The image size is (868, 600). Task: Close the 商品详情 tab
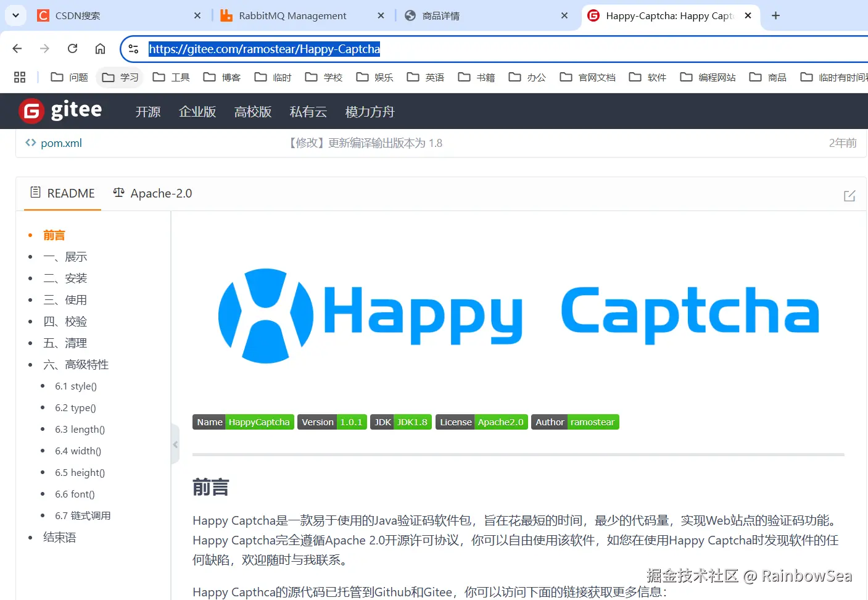pyautogui.click(x=564, y=15)
